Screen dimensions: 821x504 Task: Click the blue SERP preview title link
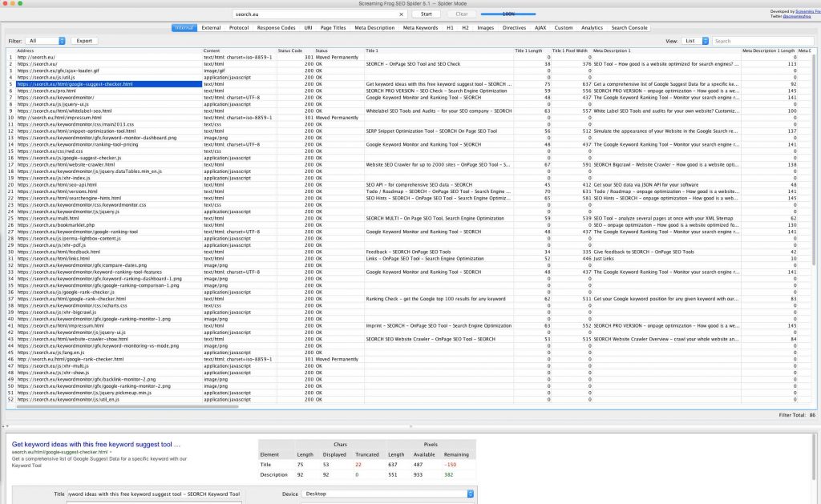click(x=96, y=444)
